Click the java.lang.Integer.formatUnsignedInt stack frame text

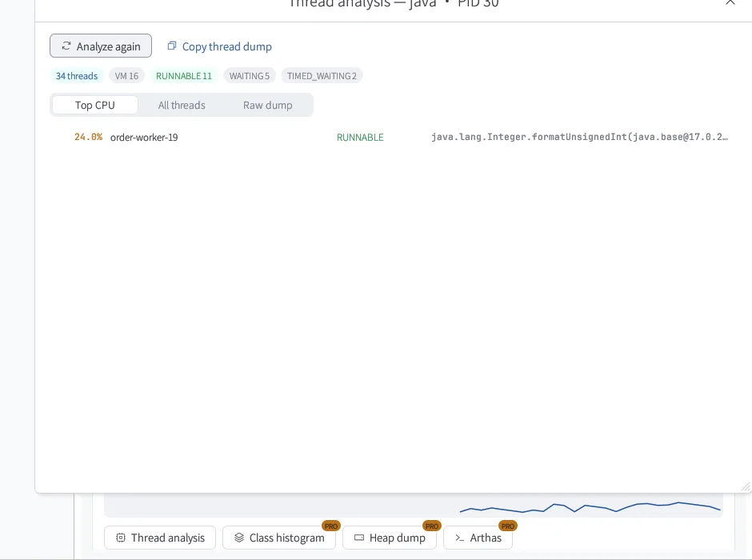pos(579,137)
